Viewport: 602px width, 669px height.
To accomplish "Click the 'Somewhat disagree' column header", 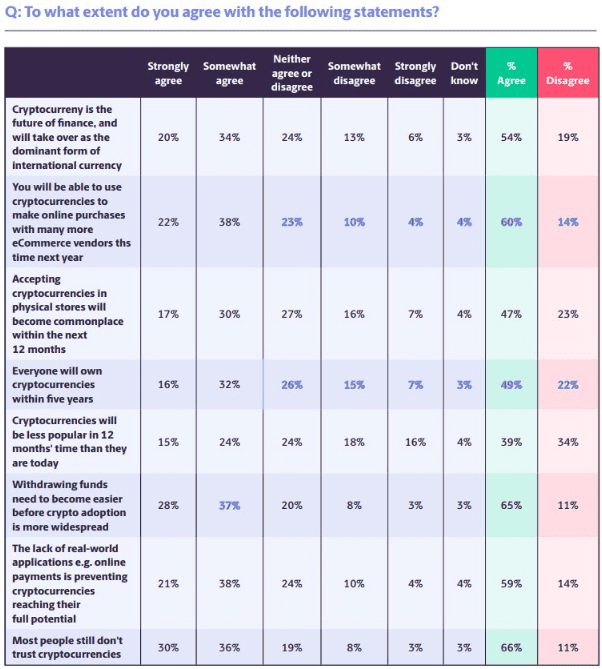I will (354, 73).
